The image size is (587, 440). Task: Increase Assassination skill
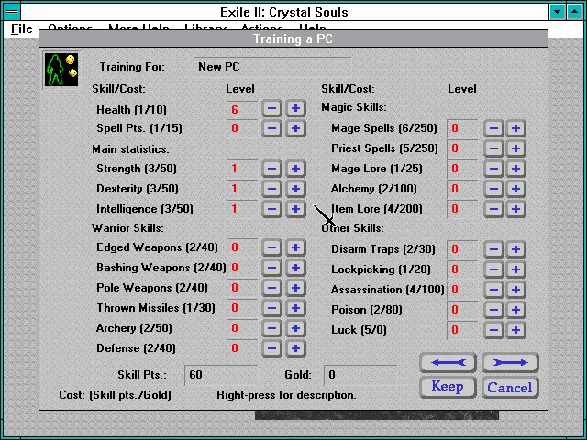[515, 289]
